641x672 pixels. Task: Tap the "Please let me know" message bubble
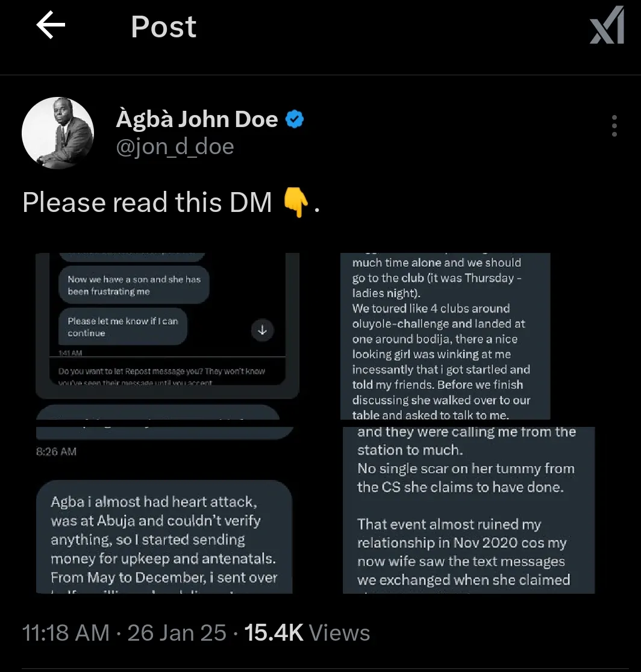(x=123, y=326)
